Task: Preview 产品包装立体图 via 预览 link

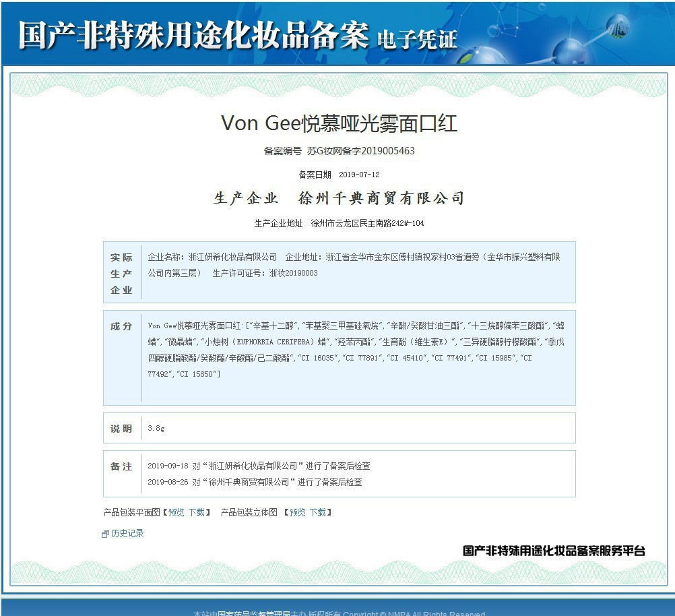Action: click(298, 512)
